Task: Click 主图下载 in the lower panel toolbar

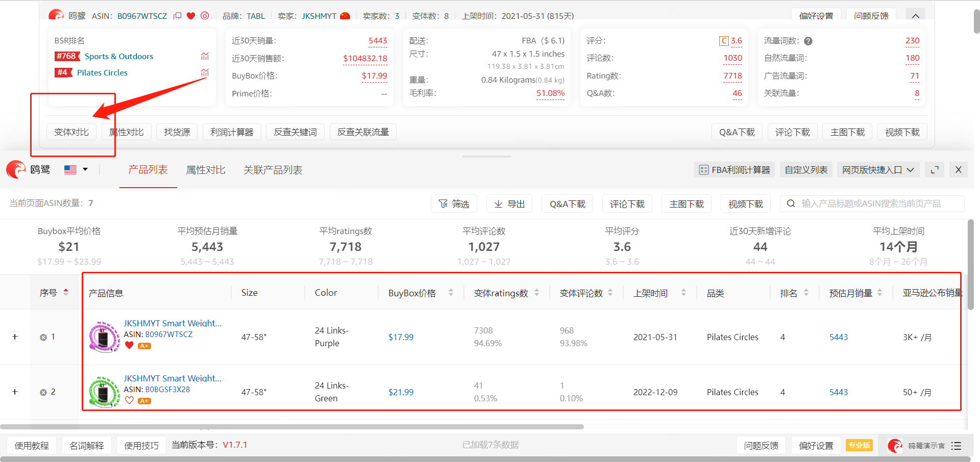Action: pyautogui.click(x=687, y=203)
